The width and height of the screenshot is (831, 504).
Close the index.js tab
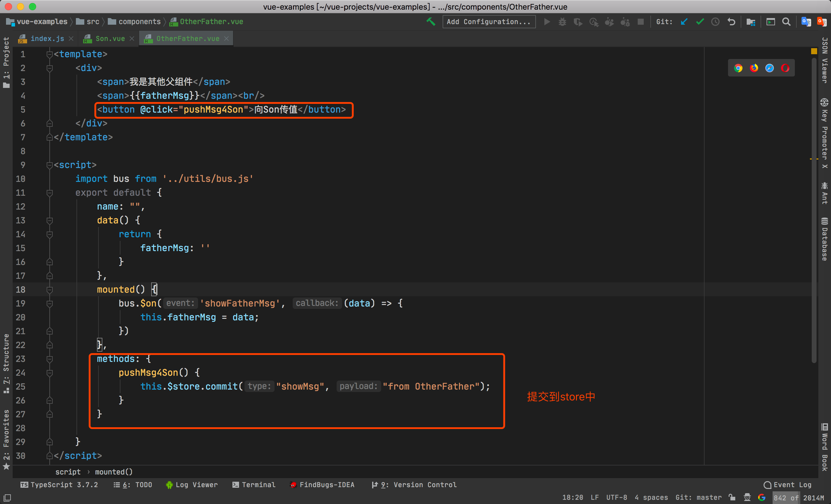71,39
